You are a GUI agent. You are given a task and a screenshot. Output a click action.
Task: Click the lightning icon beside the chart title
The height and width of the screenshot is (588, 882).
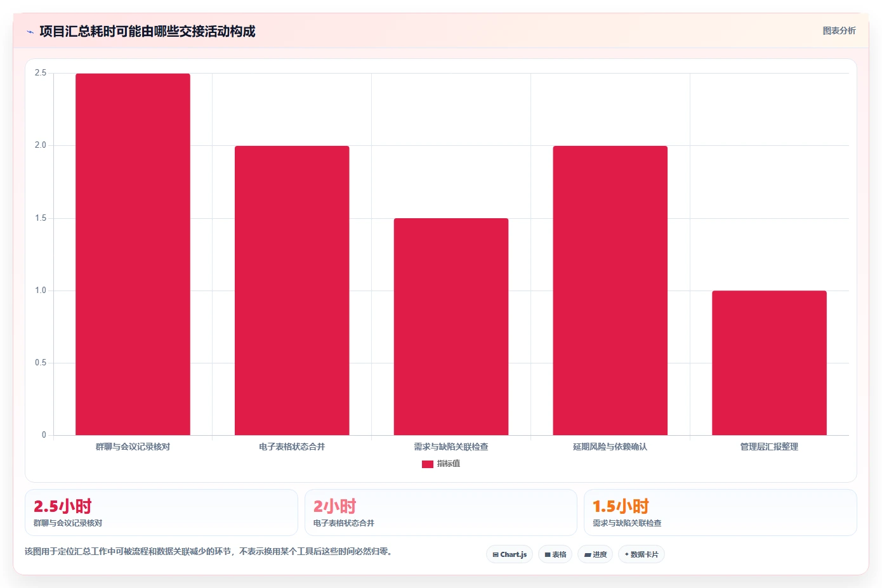tap(30, 32)
